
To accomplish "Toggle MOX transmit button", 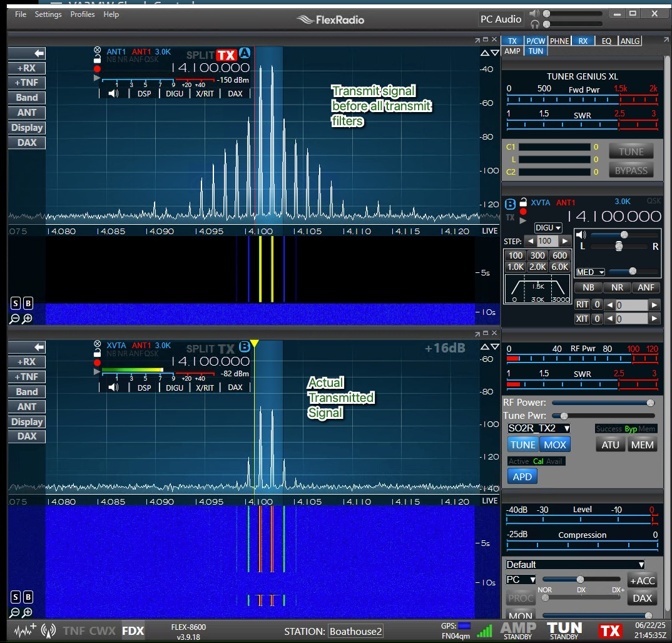I will coord(555,445).
